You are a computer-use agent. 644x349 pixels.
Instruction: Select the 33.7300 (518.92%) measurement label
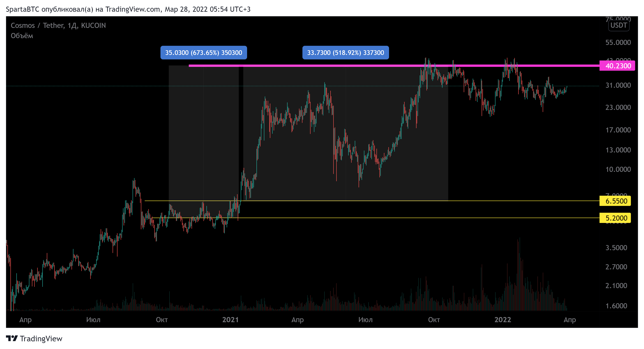click(x=345, y=53)
